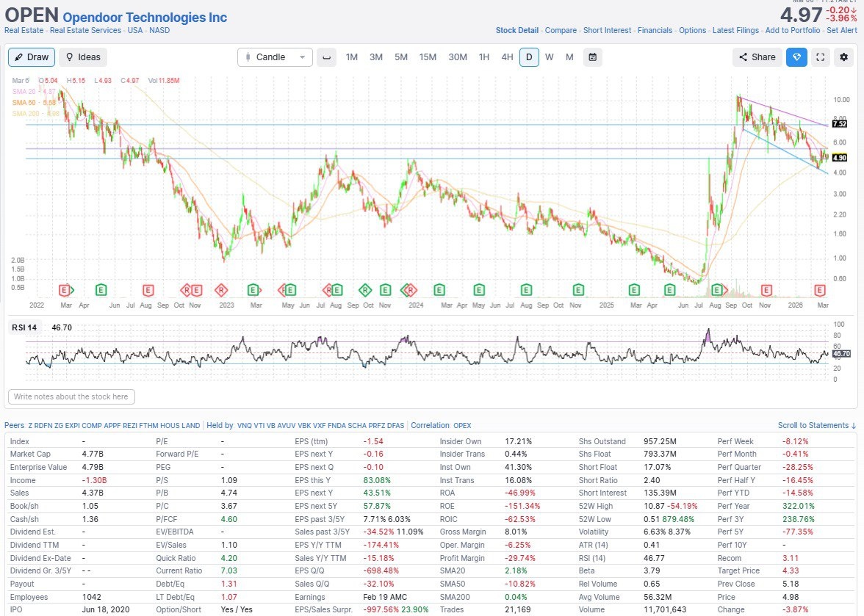Click the Perf Year value 322.01%
This screenshot has width=864, height=616.
[x=799, y=506]
